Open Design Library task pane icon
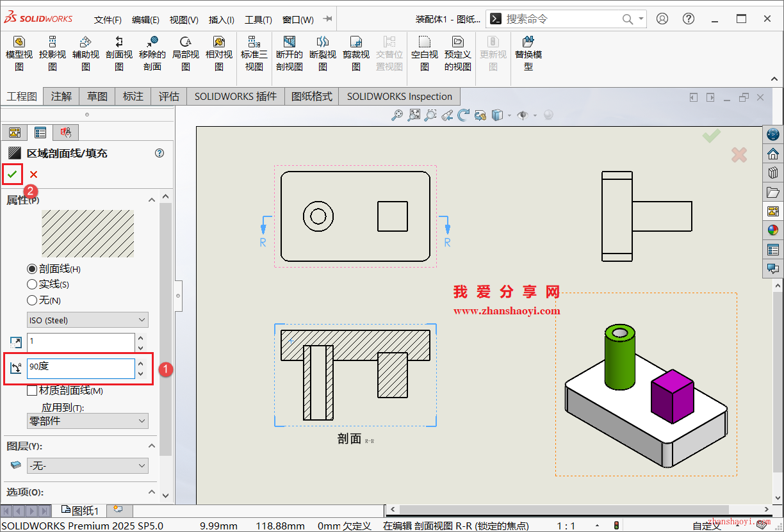784x532 pixels. [x=773, y=172]
